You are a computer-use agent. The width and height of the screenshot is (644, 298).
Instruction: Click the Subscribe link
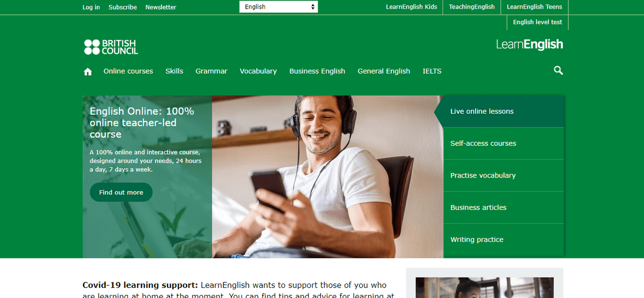point(122,7)
